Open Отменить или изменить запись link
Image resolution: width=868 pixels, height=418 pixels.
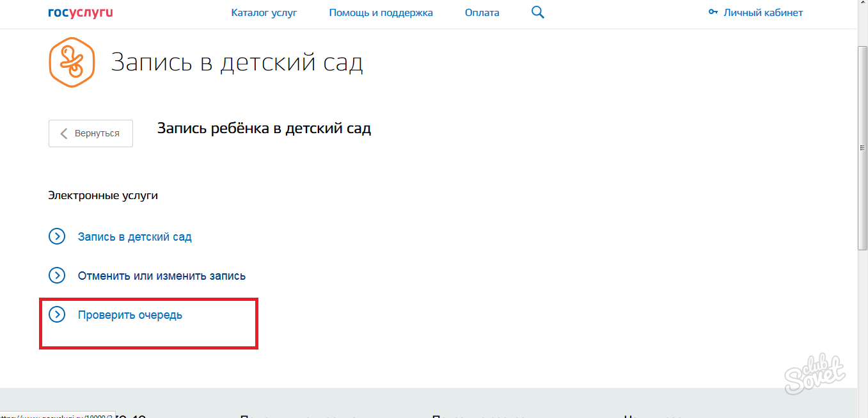coord(162,276)
